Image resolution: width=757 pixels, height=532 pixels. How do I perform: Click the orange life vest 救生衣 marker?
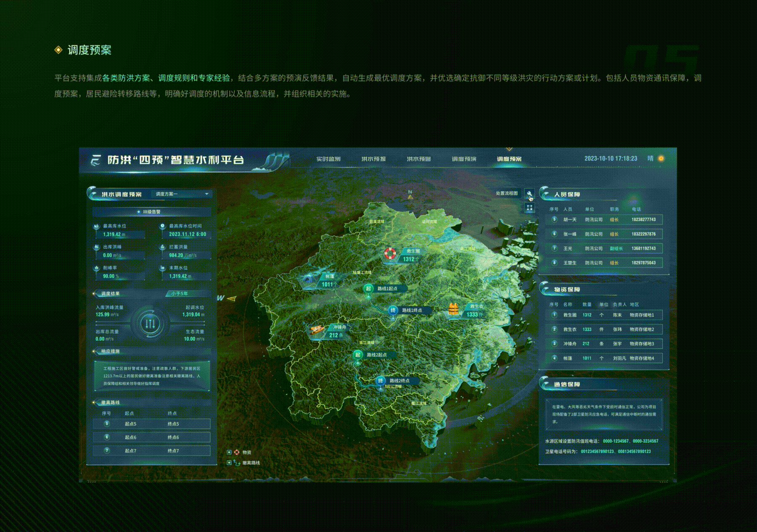453,309
